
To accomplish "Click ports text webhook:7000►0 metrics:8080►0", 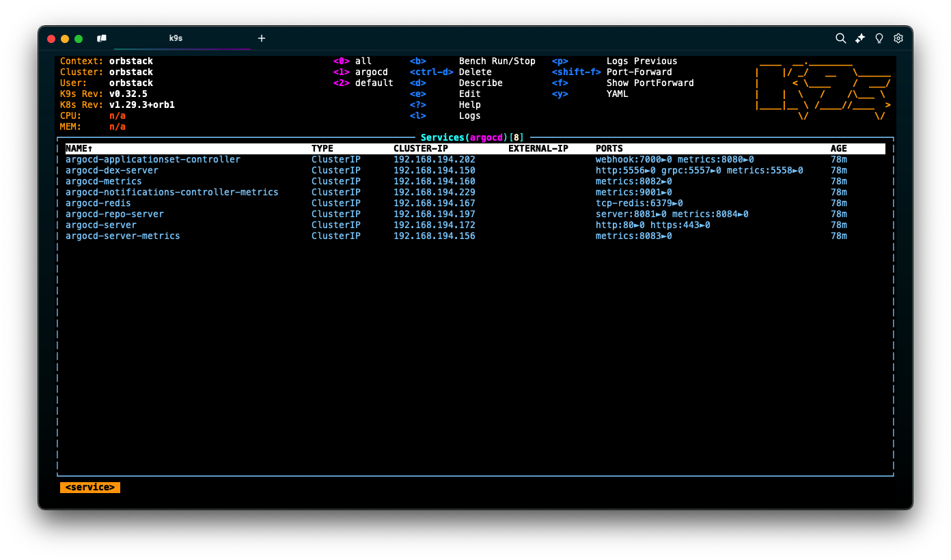I will (675, 159).
